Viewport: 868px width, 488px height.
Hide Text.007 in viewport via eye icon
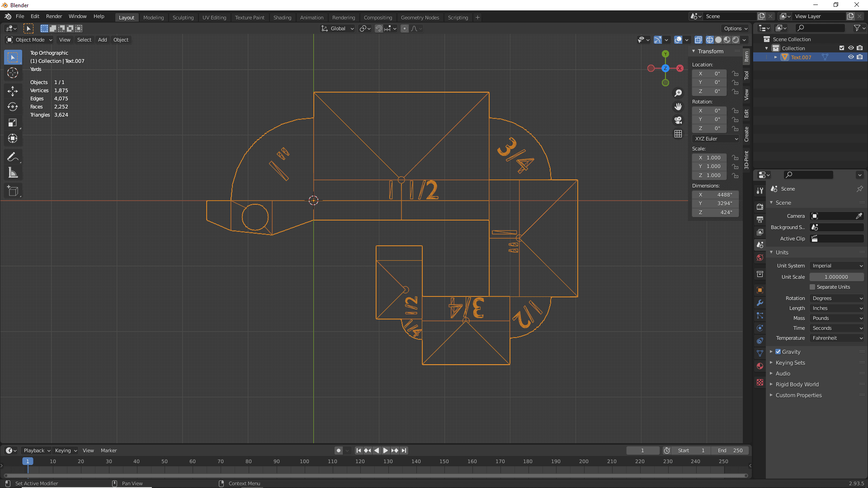click(x=851, y=57)
